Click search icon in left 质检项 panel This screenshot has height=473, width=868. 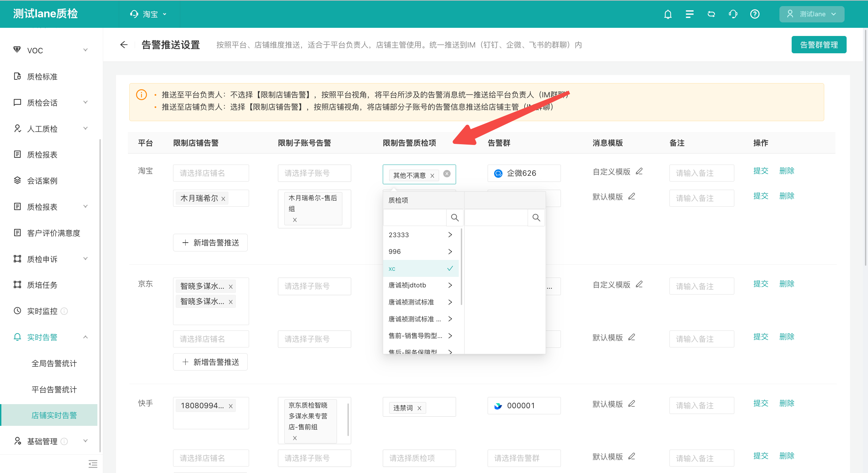[455, 217]
